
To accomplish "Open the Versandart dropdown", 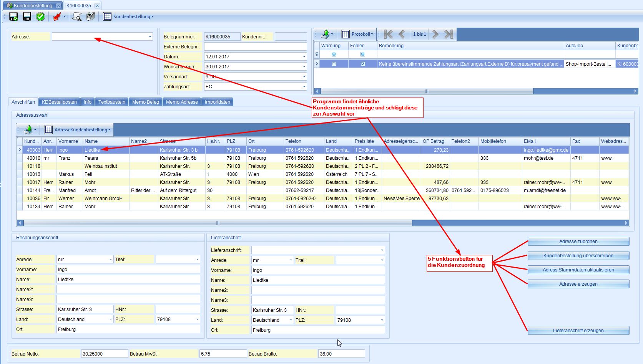I will tap(304, 76).
